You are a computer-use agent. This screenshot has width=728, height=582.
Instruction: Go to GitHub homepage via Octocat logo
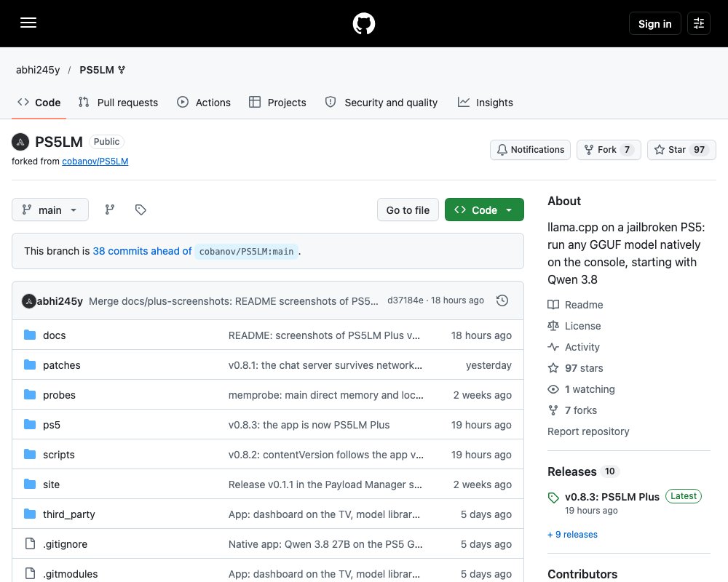pos(363,23)
